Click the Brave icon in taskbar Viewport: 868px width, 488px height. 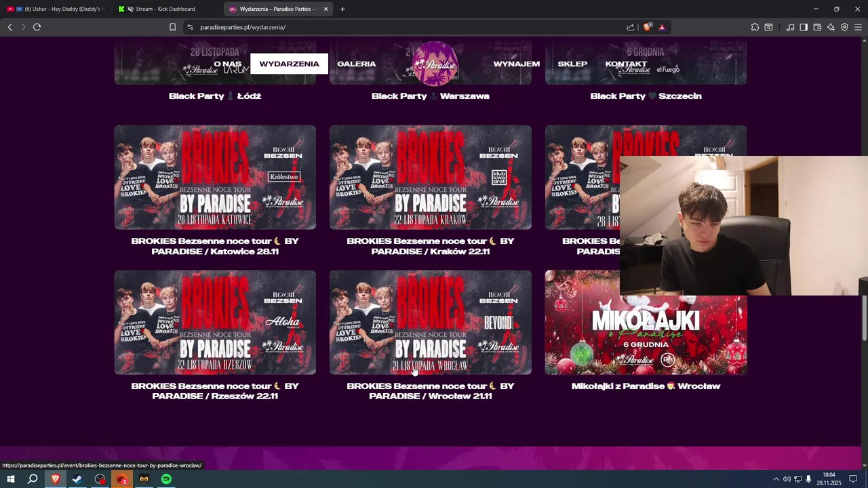pyautogui.click(x=56, y=479)
